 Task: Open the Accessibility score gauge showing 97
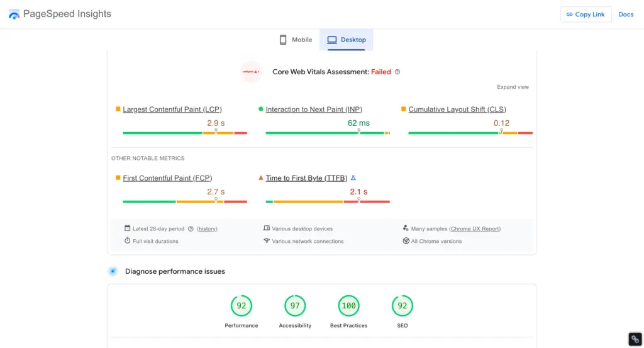point(295,306)
